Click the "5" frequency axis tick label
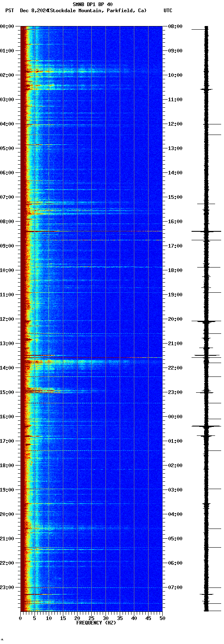This screenshot has height=644, width=224. click(34, 618)
